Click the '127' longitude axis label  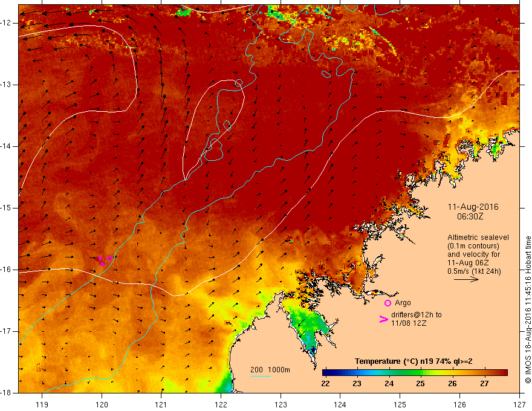pos(519,404)
